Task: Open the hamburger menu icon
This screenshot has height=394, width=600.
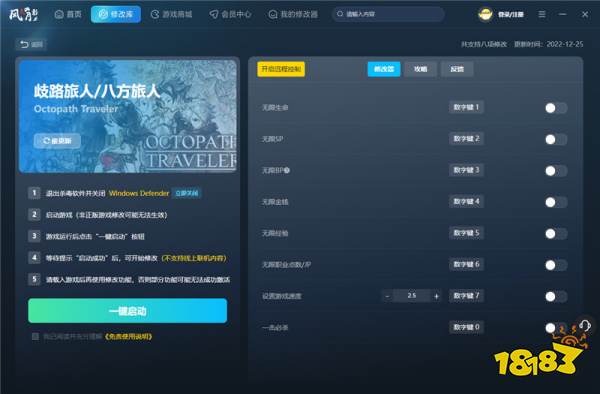Action: (x=542, y=14)
